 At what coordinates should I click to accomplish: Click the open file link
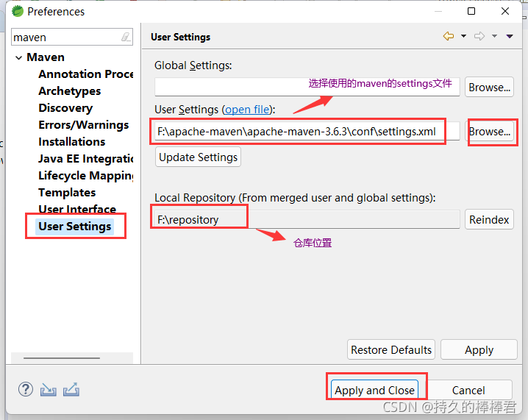(247, 110)
